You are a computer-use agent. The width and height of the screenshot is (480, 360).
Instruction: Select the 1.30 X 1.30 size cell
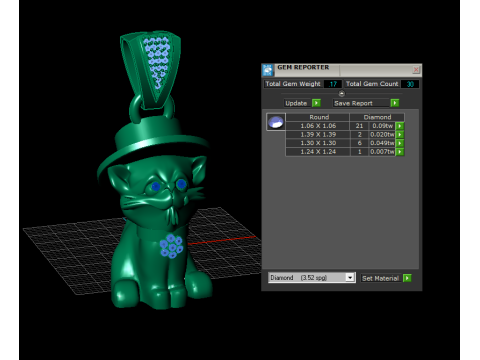tap(318, 143)
